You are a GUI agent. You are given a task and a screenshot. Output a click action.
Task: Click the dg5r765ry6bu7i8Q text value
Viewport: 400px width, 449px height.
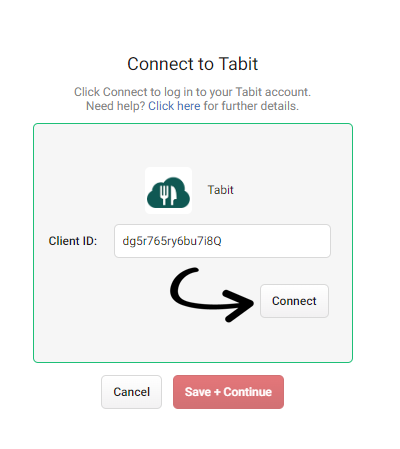click(172, 241)
